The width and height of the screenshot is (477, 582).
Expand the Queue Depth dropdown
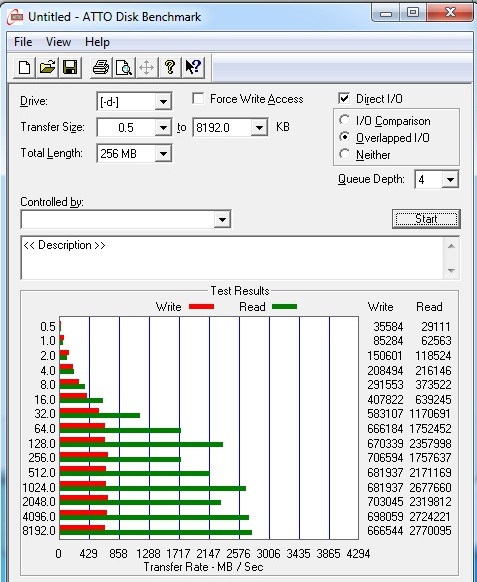point(450,180)
